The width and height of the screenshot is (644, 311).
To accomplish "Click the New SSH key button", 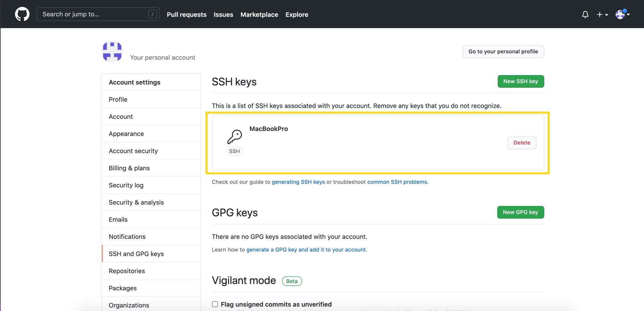I will tap(520, 81).
